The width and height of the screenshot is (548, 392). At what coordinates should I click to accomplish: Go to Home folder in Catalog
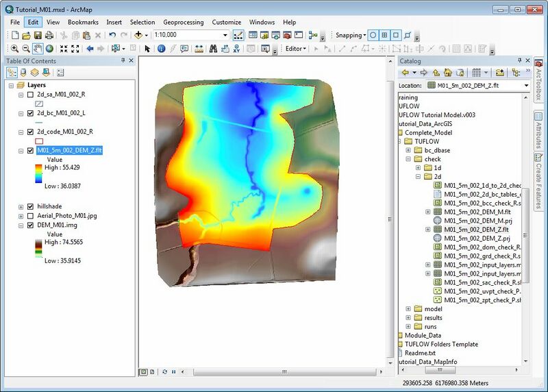tap(447, 72)
